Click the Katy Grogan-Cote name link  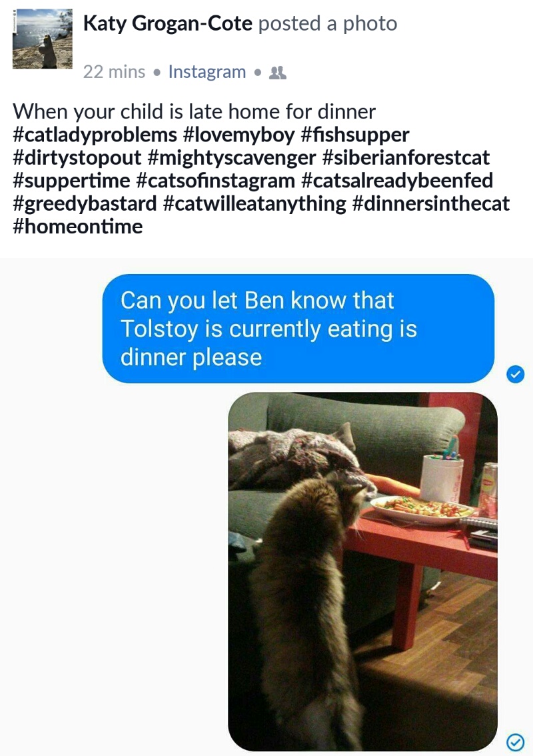(168, 23)
